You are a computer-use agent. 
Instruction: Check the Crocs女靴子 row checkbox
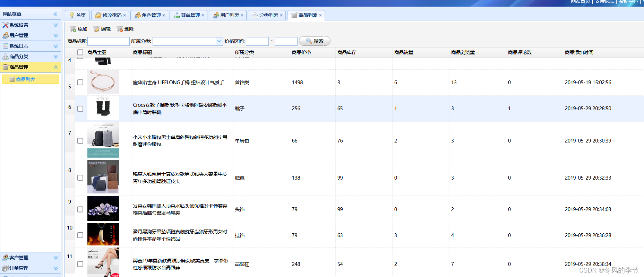point(80,109)
